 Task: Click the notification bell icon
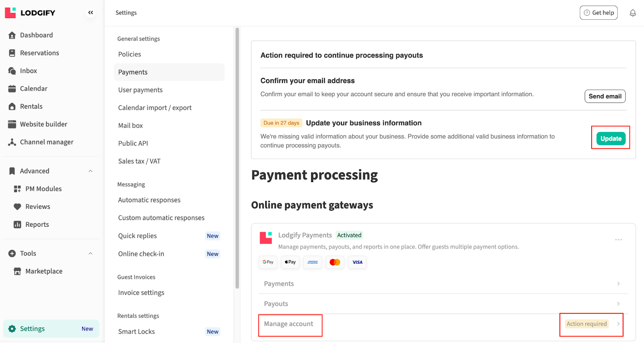pyautogui.click(x=633, y=13)
